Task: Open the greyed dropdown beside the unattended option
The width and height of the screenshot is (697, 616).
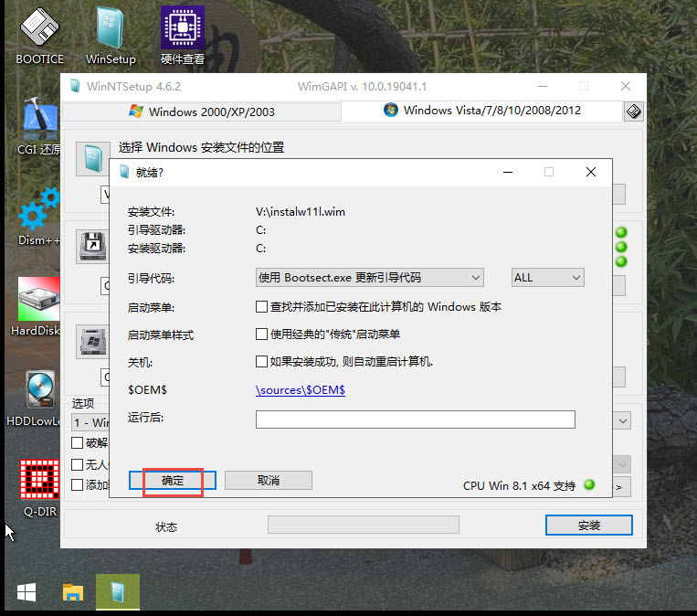Action: point(623,465)
